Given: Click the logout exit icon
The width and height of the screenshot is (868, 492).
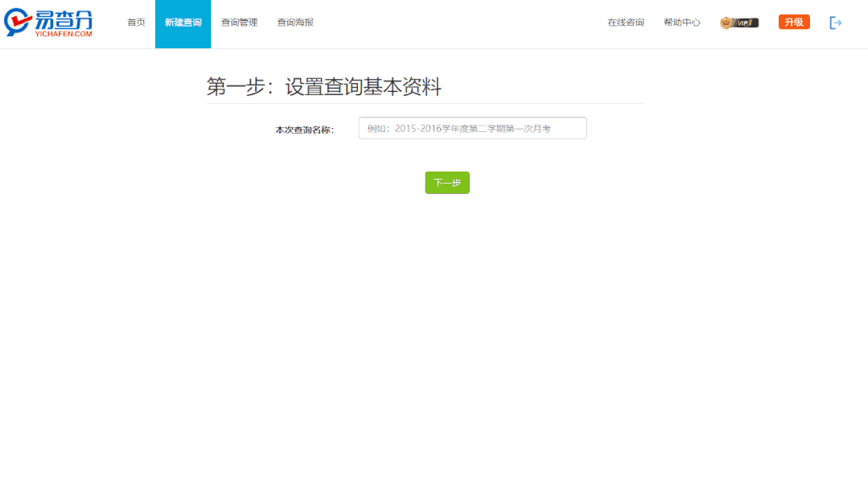Looking at the screenshot, I should tap(836, 23).
